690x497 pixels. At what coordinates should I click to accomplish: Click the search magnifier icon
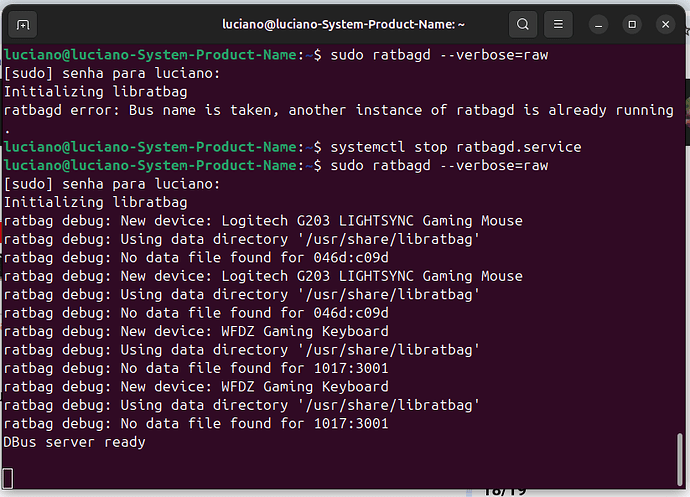tap(522, 24)
